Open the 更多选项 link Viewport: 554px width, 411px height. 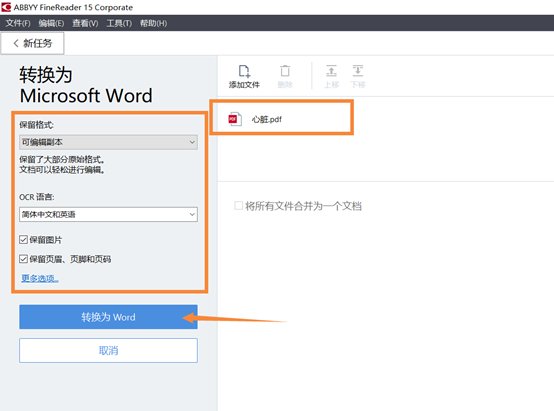tap(40, 278)
